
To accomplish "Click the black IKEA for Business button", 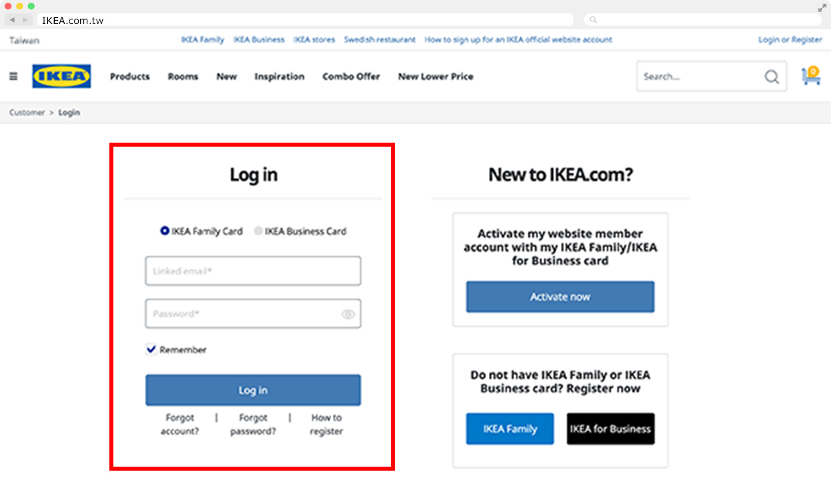I will pos(610,429).
